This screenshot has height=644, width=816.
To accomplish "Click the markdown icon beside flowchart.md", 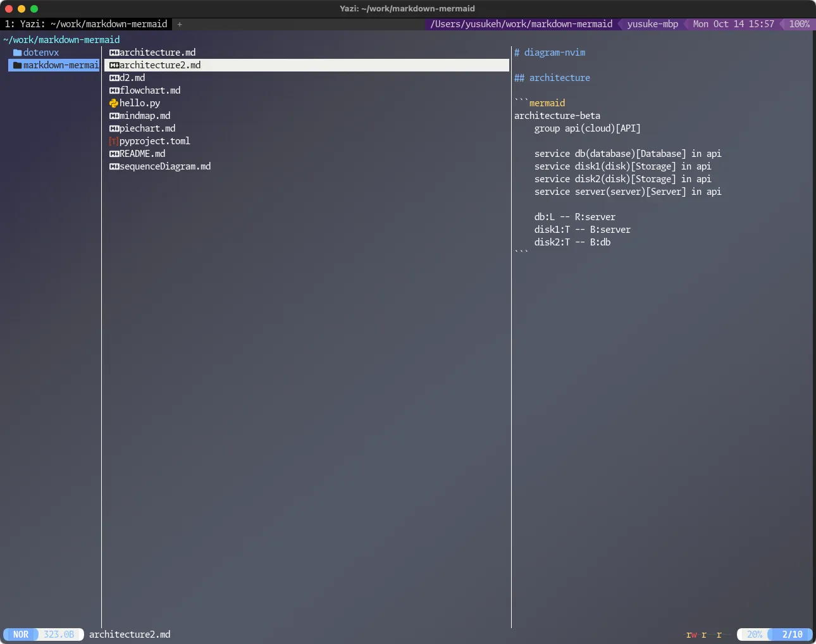I will 114,90.
